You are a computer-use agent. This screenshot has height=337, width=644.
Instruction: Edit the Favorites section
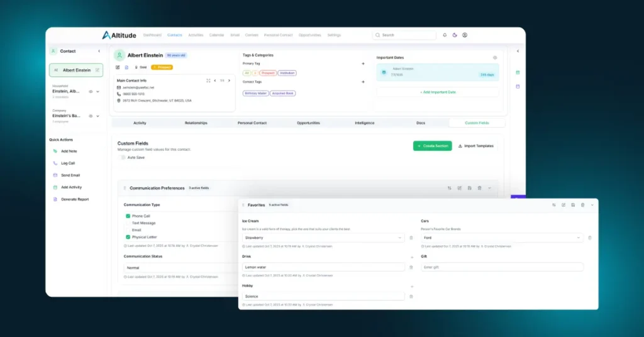coord(563,205)
